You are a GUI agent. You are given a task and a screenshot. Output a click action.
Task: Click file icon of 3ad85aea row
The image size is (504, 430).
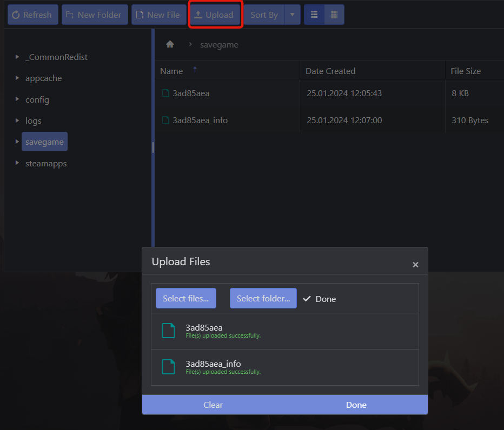pos(165,93)
